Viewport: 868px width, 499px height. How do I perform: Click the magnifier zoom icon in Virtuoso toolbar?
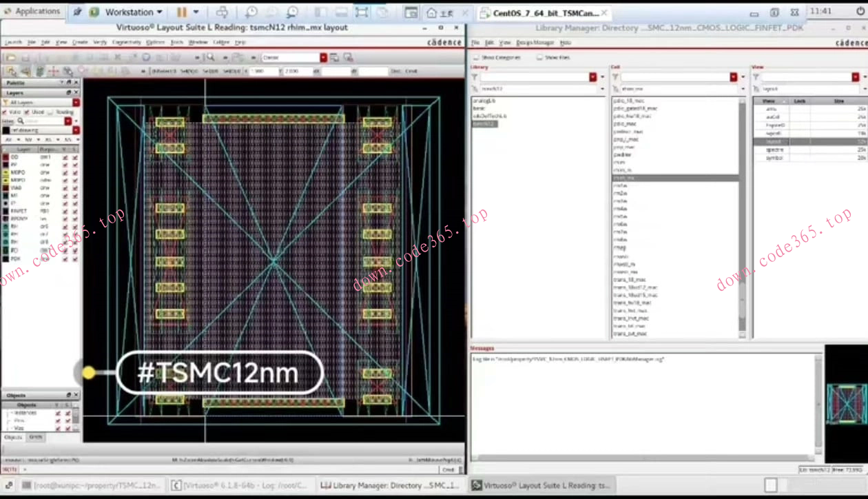209,57
